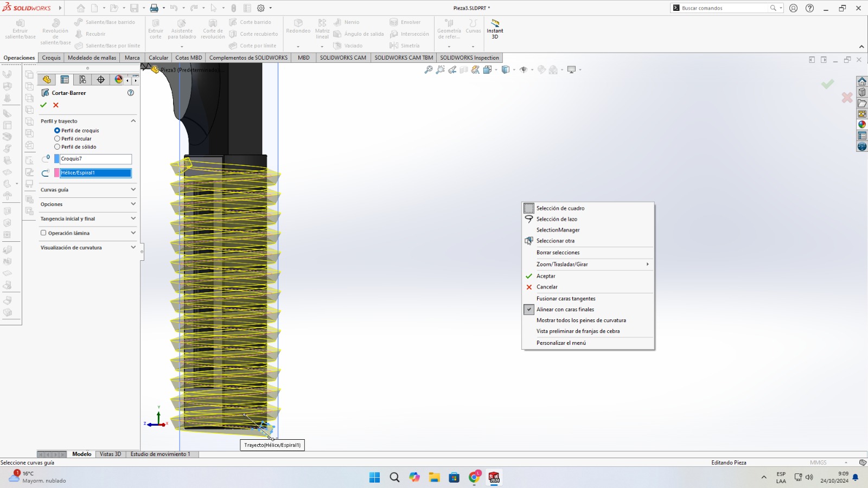Click Aceptar in the context menu
The image size is (868, 488).
click(x=546, y=276)
